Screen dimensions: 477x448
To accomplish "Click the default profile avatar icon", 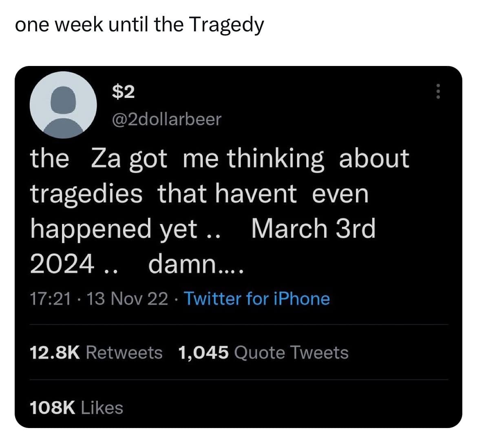I will [x=64, y=105].
